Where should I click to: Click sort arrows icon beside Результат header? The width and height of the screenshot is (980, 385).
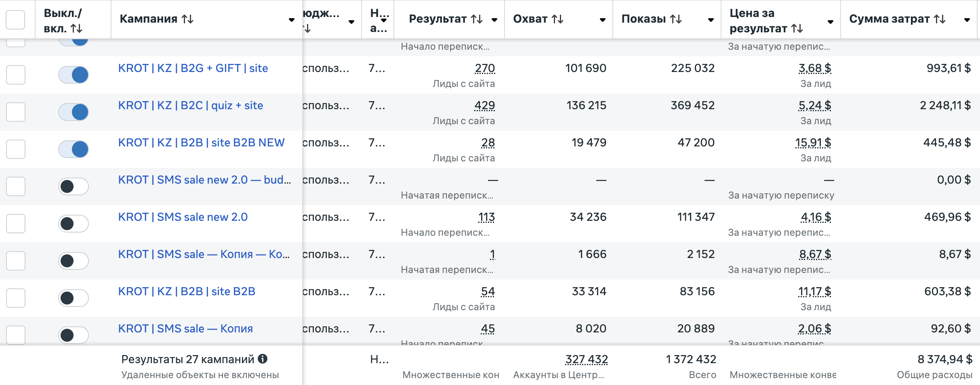(477, 19)
